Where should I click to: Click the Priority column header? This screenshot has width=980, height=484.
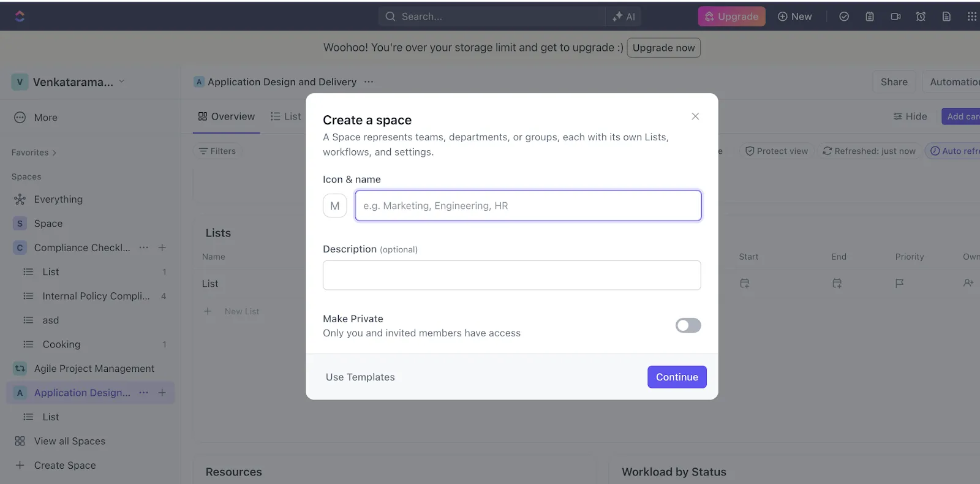[x=910, y=257]
